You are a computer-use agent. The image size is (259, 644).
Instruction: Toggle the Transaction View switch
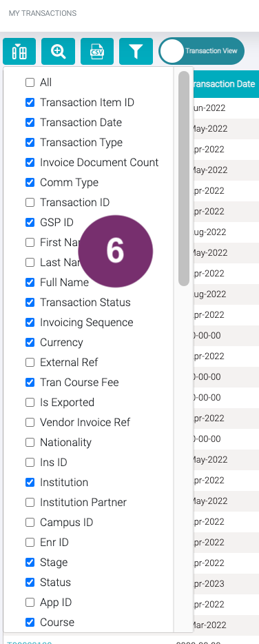pos(201,51)
